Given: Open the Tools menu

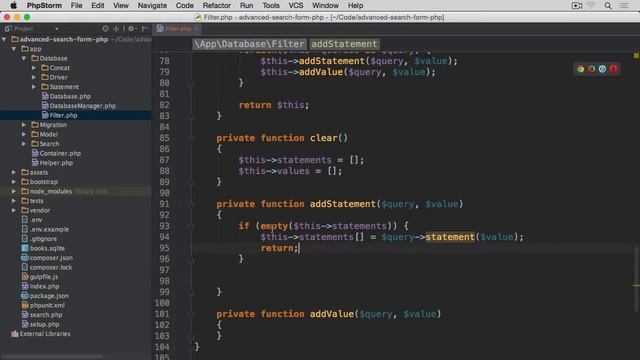Looking at the screenshot, I should [x=271, y=6].
